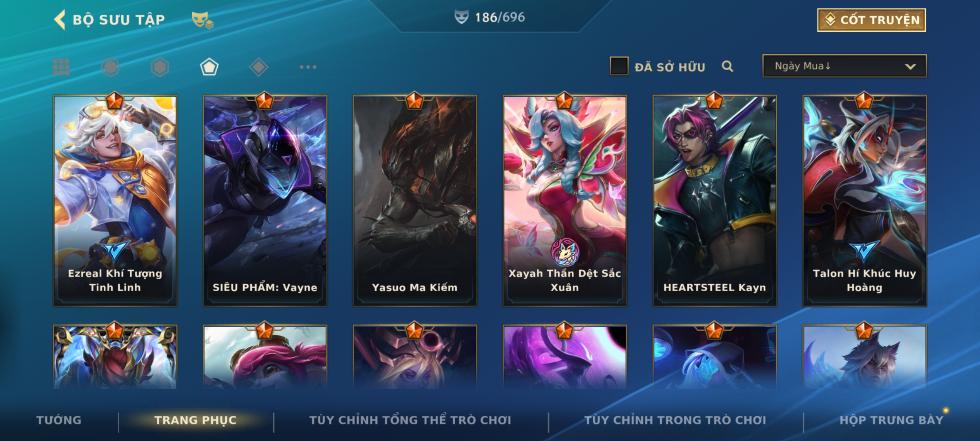Open the search magnifier icon
This screenshot has height=441, width=980.
727,66
